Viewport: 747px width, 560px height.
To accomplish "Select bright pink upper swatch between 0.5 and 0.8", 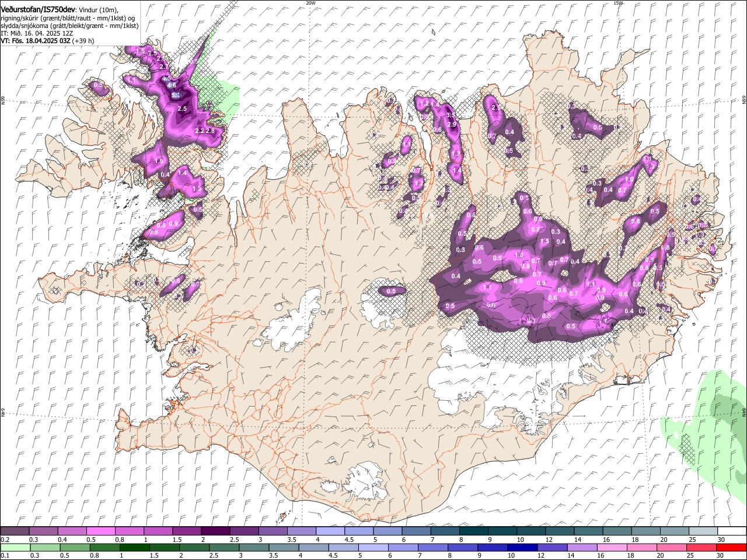I will tap(101, 531).
